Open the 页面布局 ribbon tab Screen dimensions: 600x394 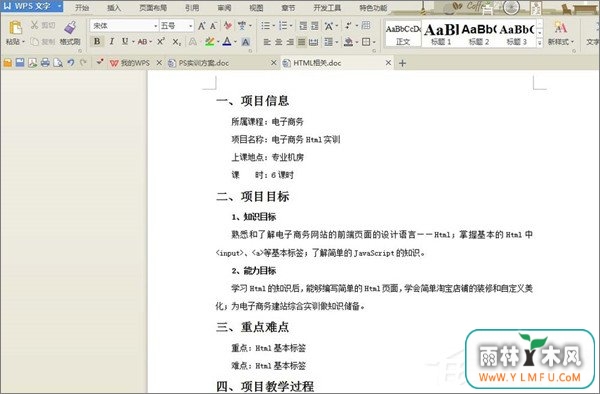(153, 8)
